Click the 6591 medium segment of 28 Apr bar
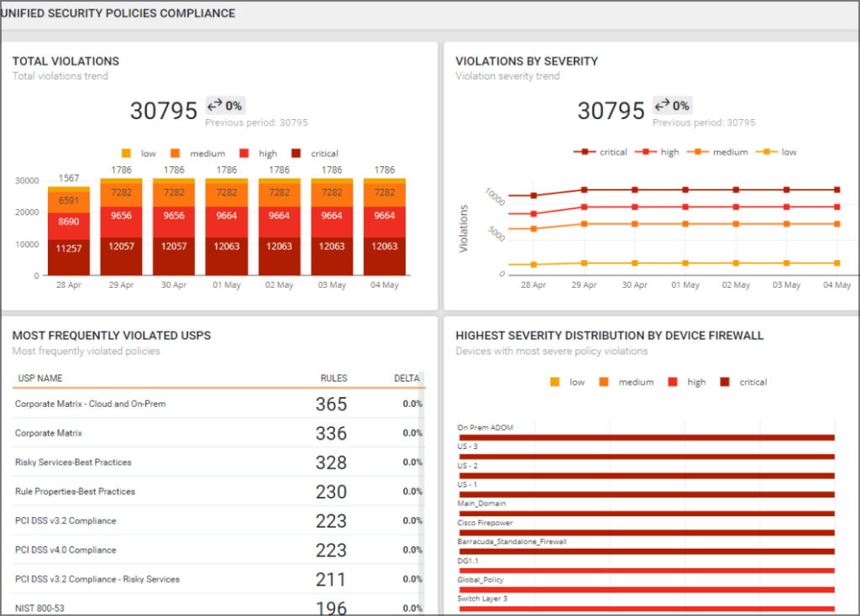Screen dimensions: 860x616 point(69,203)
